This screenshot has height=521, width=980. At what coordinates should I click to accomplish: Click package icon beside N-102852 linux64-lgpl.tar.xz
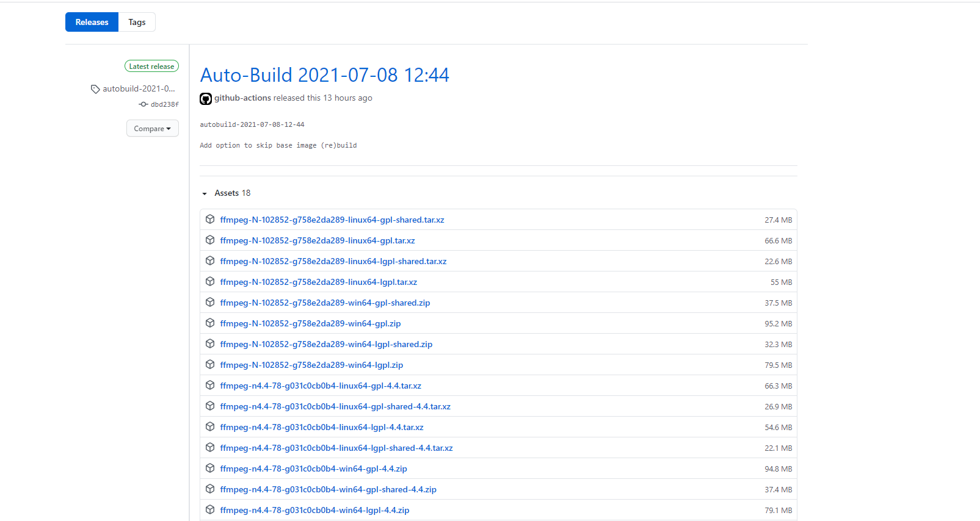[x=210, y=281]
